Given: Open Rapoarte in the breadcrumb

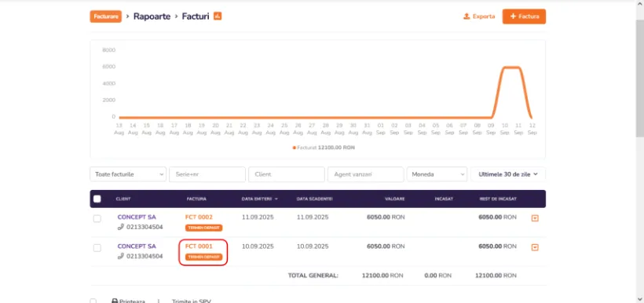Looking at the screenshot, I should pyautogui.click(x=152, y=16).
